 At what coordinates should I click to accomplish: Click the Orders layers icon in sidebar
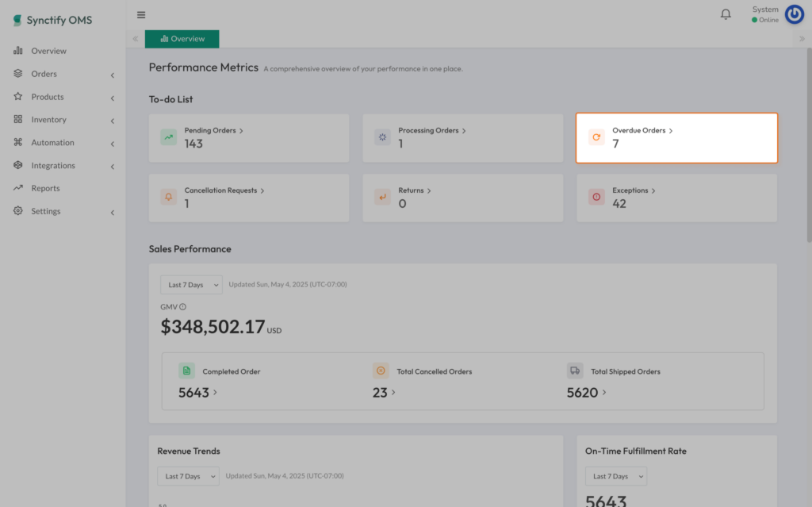18,73
